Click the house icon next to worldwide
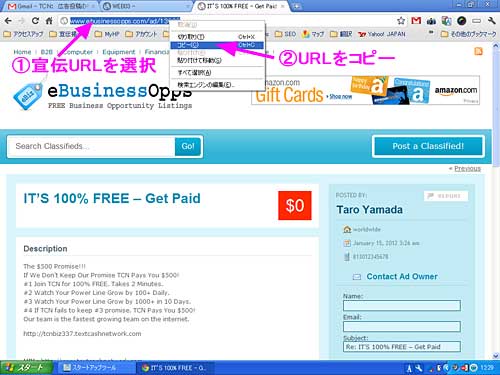Screen dimensions: 500x375 click(x=347, y=229)
